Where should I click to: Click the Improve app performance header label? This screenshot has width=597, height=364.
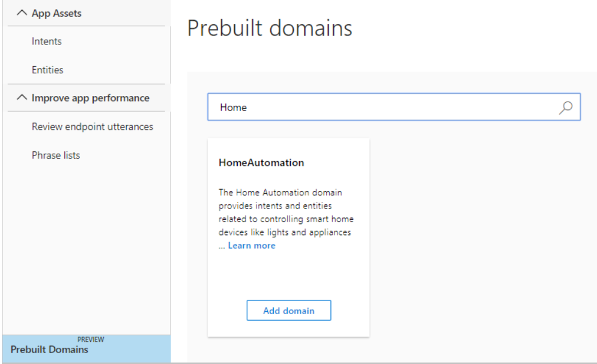(90, 99)
